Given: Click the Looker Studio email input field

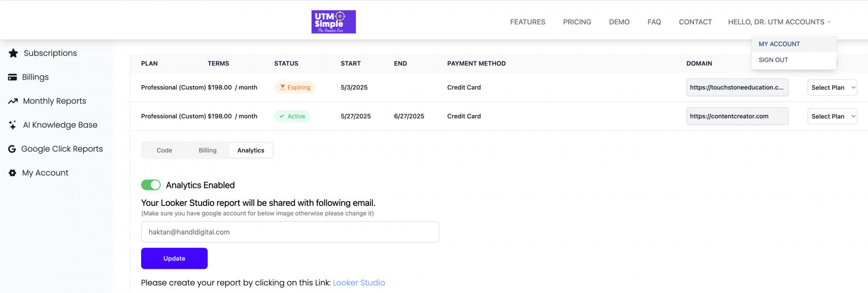Looking at the screenshot, I should click(290, 232).
